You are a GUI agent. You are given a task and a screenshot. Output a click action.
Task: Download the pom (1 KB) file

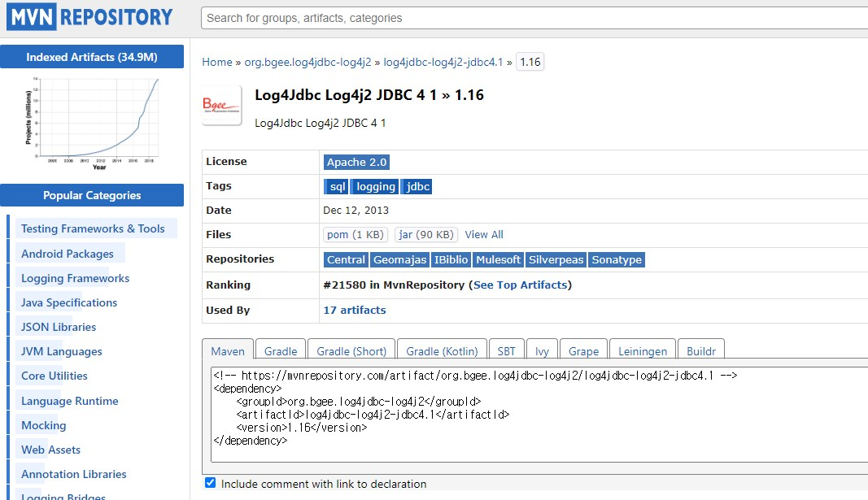pyautogui.click(x=355, y=234)
